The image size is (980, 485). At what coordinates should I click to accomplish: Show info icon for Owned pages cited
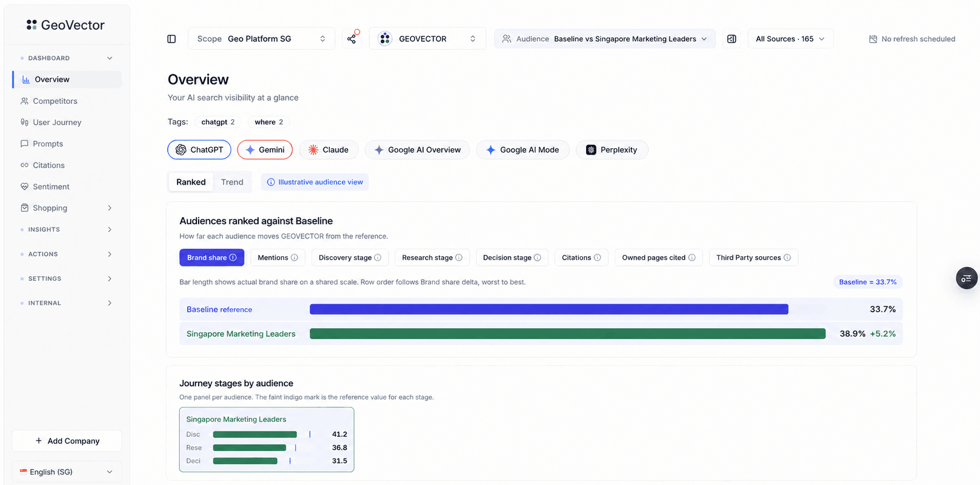(x=692, y=257)
